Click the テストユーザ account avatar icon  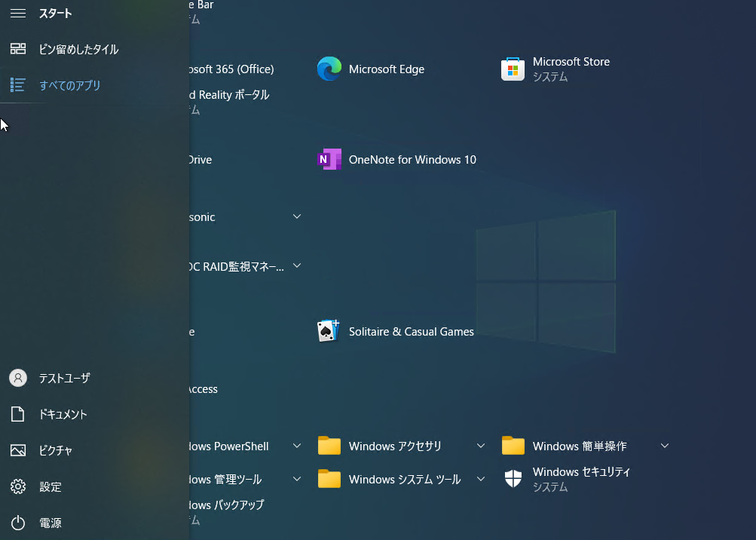click(18, 378)
